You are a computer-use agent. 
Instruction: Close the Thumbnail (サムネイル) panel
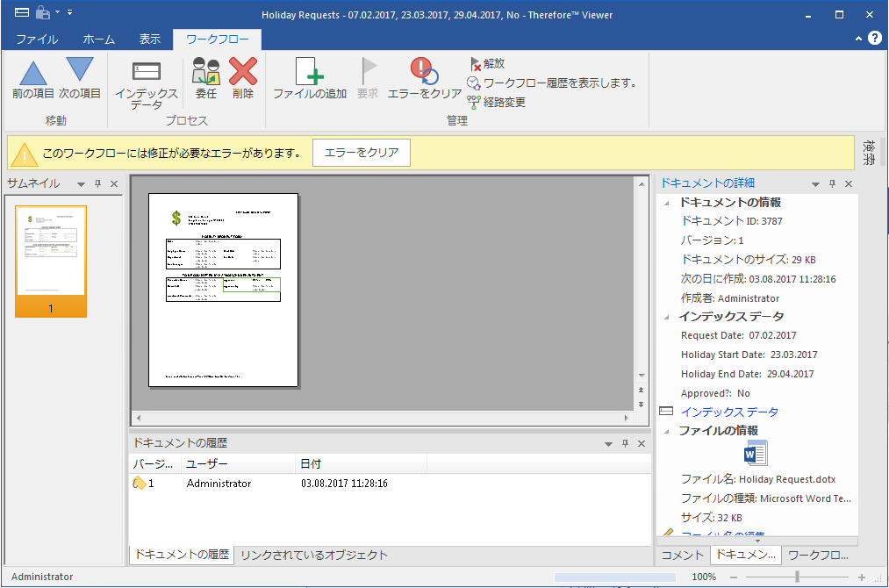click(114, 183)
